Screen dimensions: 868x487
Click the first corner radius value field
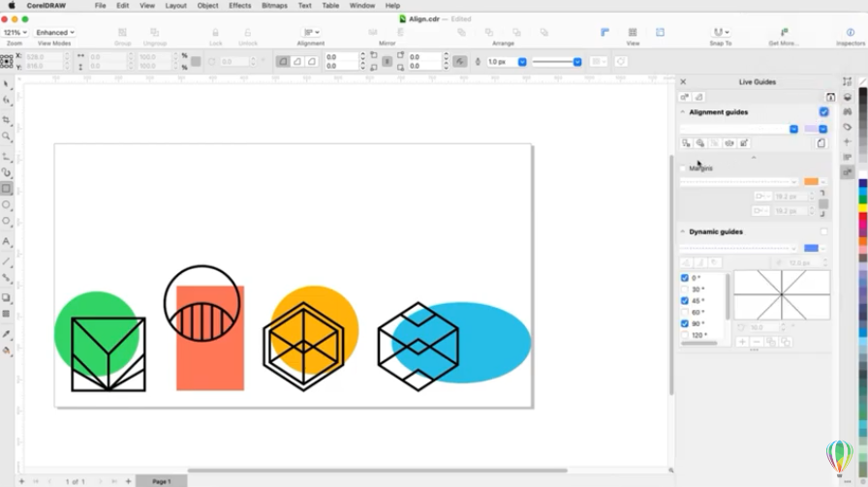coord(342,57)
